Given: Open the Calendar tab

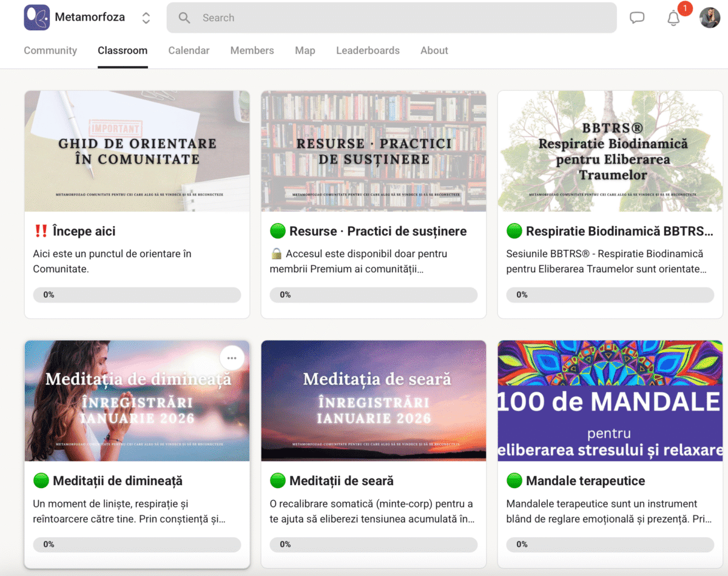Looking at the screenshot, I should point(189,50).
